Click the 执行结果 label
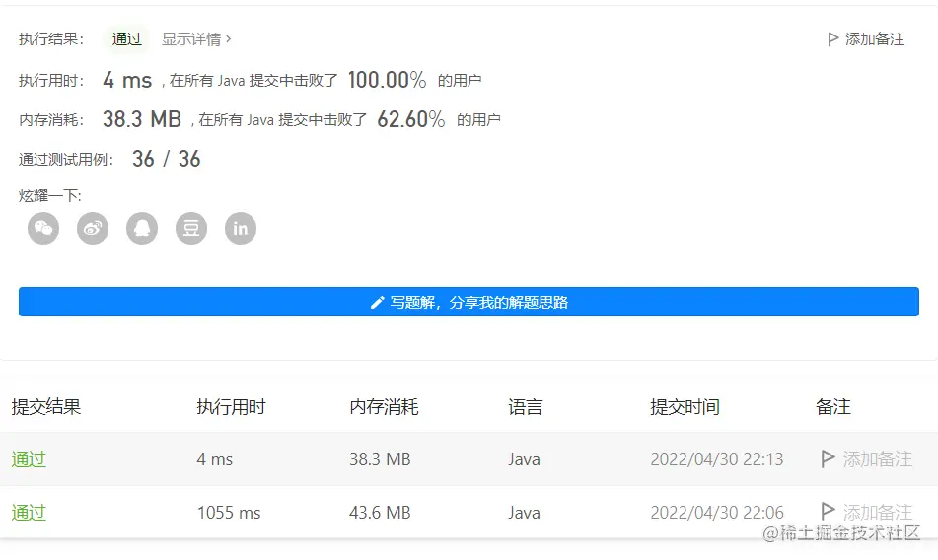Image resolution: width=938 pixels, height=560 pixels. tap(51, 39)
